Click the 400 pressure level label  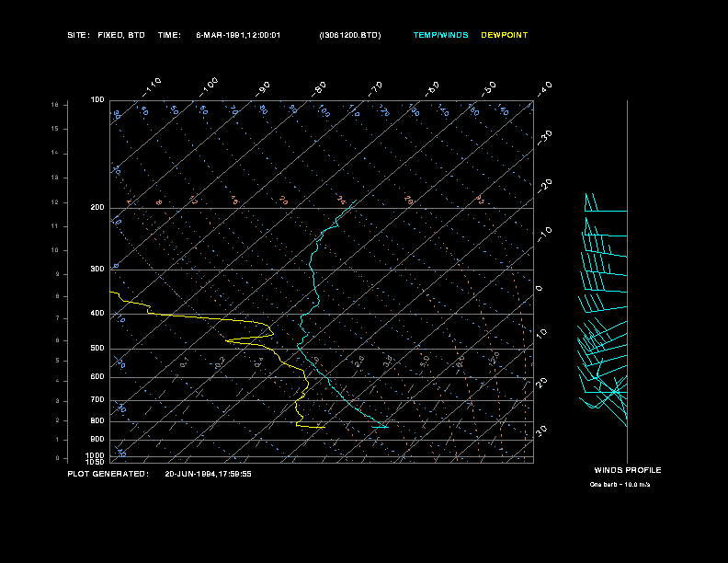(97, 313)
